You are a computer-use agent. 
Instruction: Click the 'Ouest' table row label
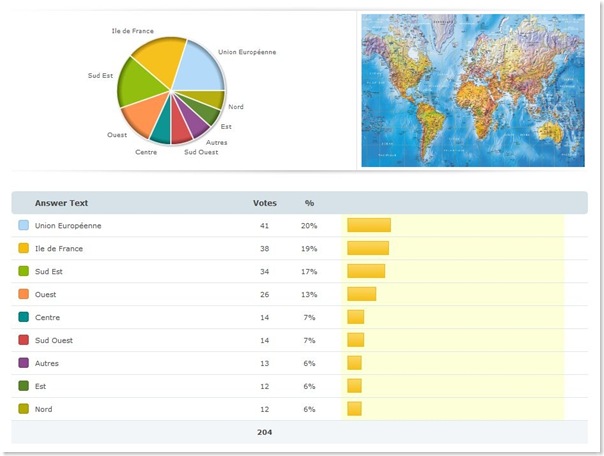(x=45, y=295)
